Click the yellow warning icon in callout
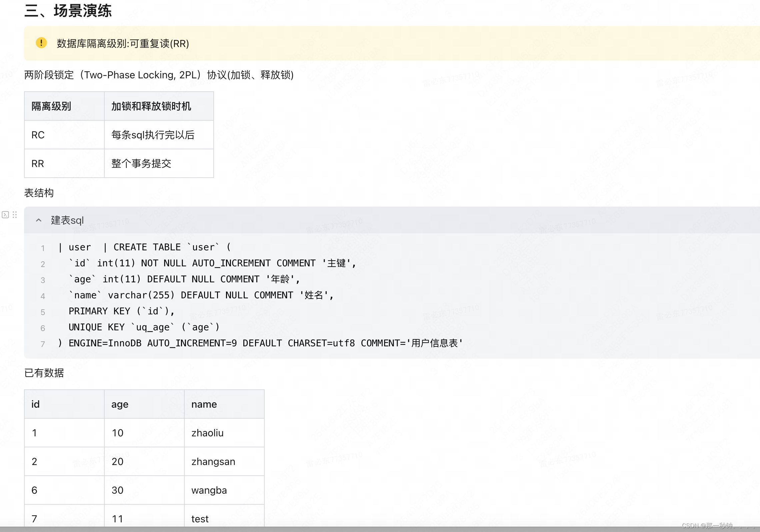 pos(41,43)
